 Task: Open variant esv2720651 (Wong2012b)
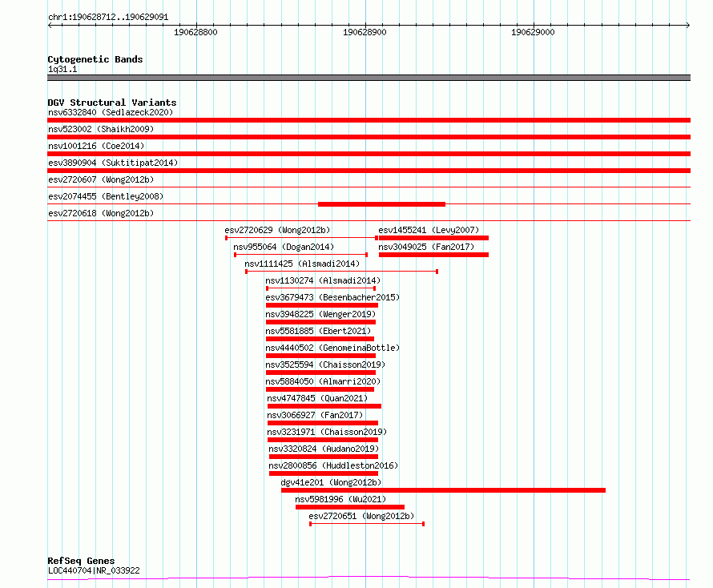pos(361,516)
